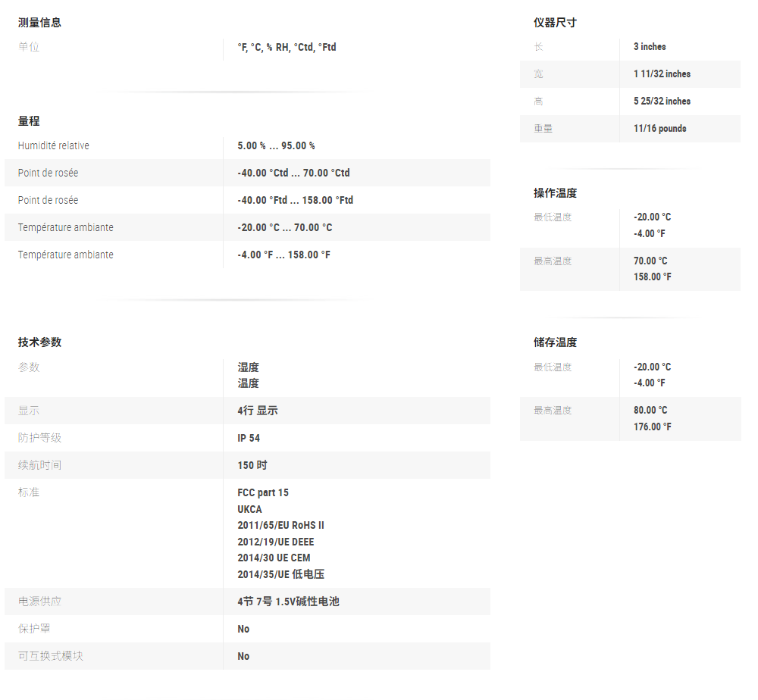Click the 测量信息 section heading
Viewport: 758px width, 700px height.
pos(39,23)
